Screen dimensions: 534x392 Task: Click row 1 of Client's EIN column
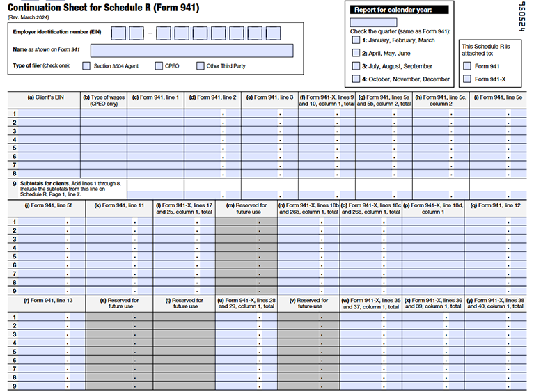[49, 113]
